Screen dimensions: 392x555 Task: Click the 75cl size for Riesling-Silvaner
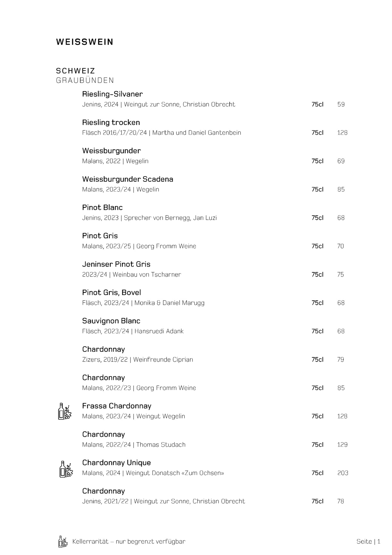point(317,104)
